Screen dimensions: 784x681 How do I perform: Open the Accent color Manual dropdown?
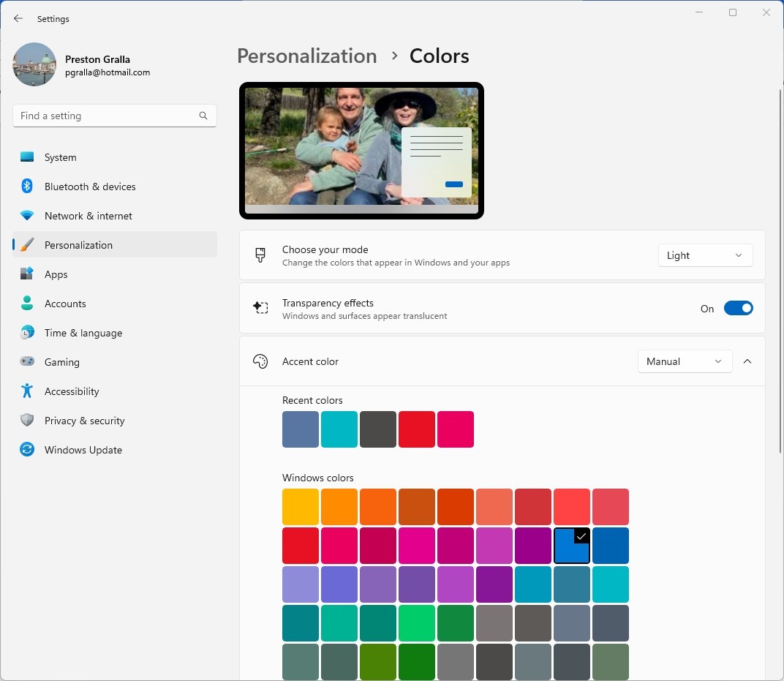685,361
